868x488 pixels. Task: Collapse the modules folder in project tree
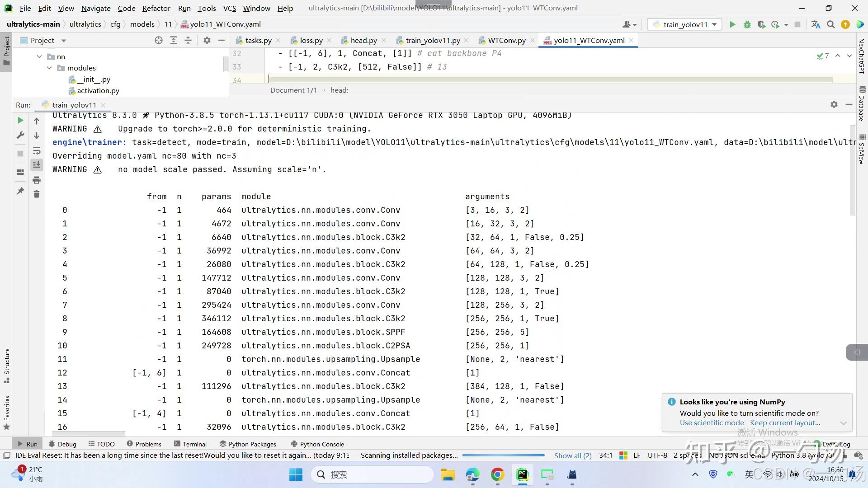(49, 68)
